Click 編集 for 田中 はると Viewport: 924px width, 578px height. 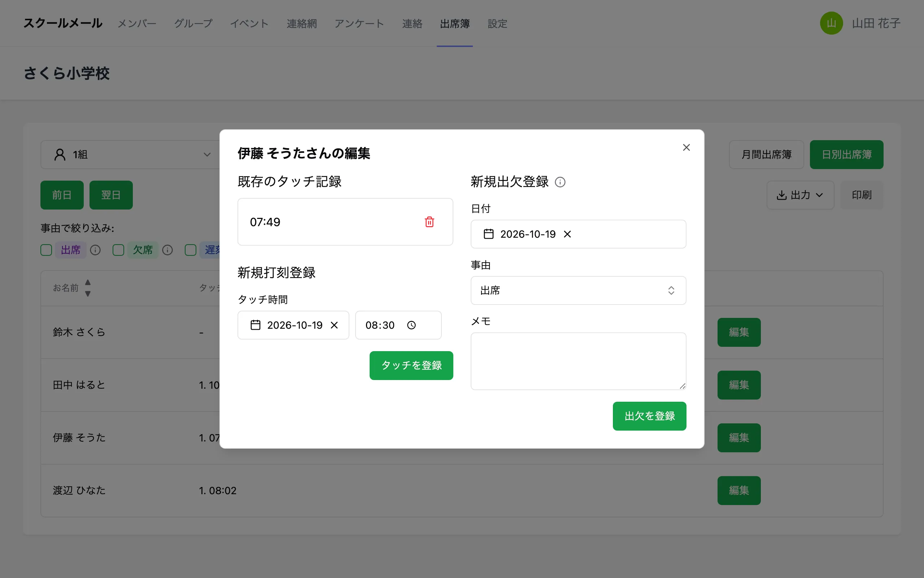pos(739,385)
